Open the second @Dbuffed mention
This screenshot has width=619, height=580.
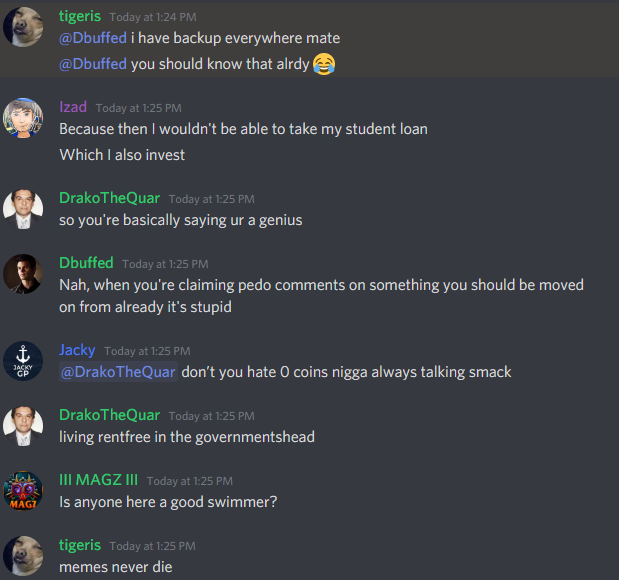(x=93, y=64)
